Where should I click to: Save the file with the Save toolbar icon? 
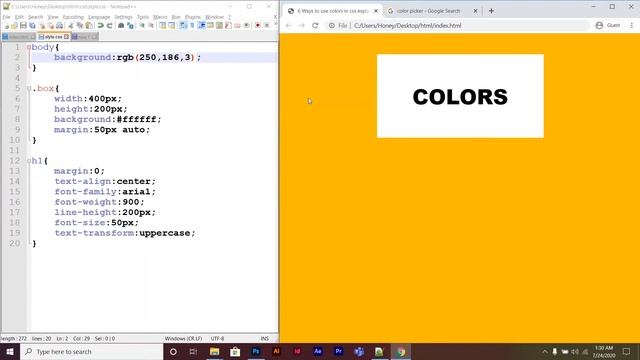point(23,26)
